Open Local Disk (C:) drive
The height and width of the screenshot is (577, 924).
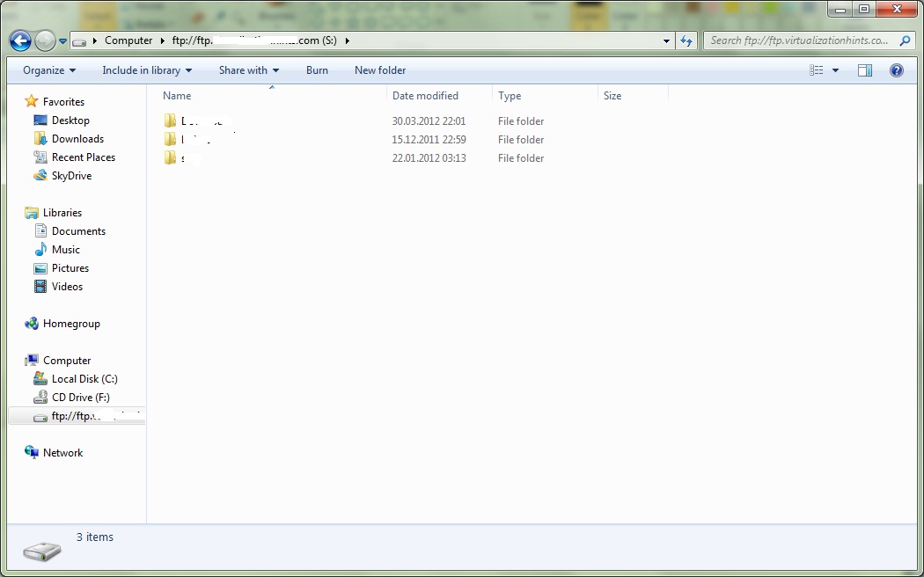coord(84,379)
